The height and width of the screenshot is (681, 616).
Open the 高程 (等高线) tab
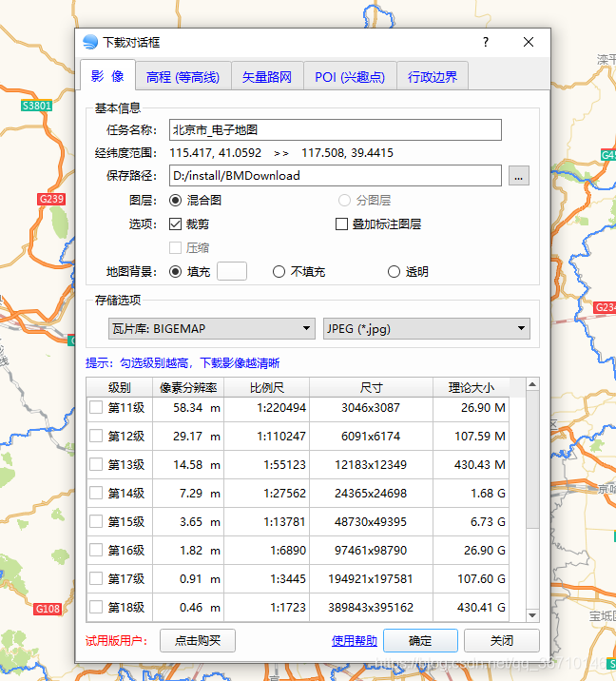point(183,77)
